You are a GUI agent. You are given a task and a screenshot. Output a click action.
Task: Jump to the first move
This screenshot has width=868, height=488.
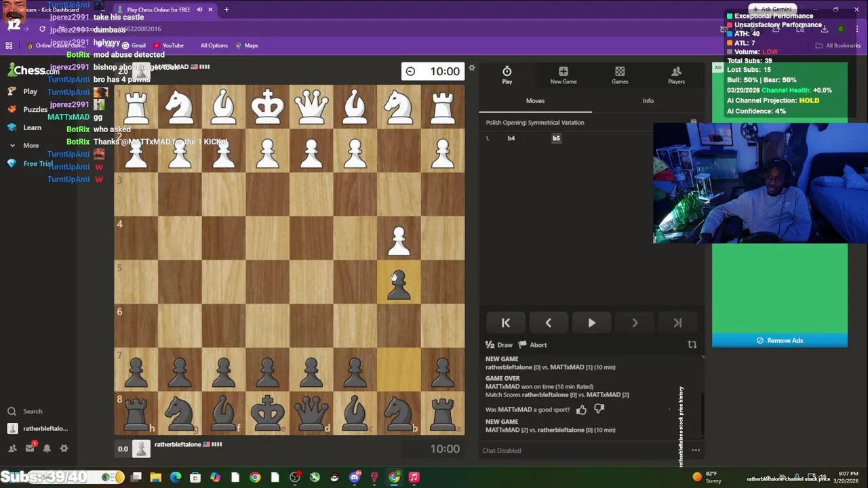click(x=505, y=323)
